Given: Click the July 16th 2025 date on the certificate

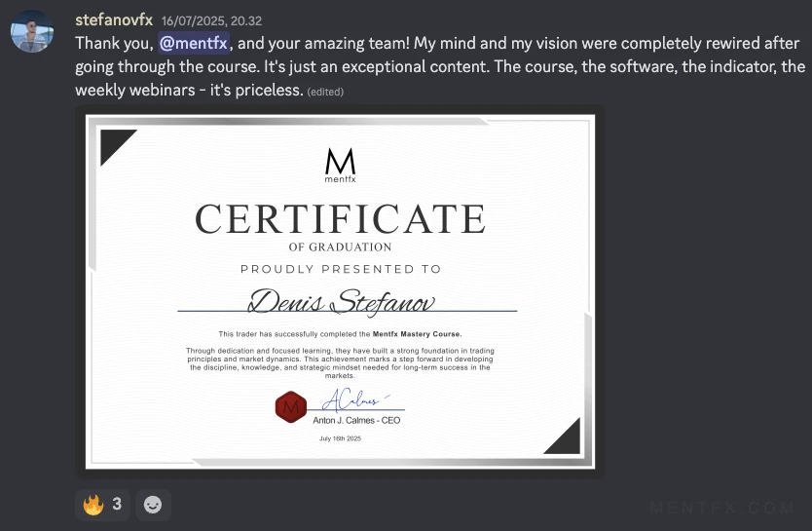Looking at the screenshot, I should (x=340, y=438).
